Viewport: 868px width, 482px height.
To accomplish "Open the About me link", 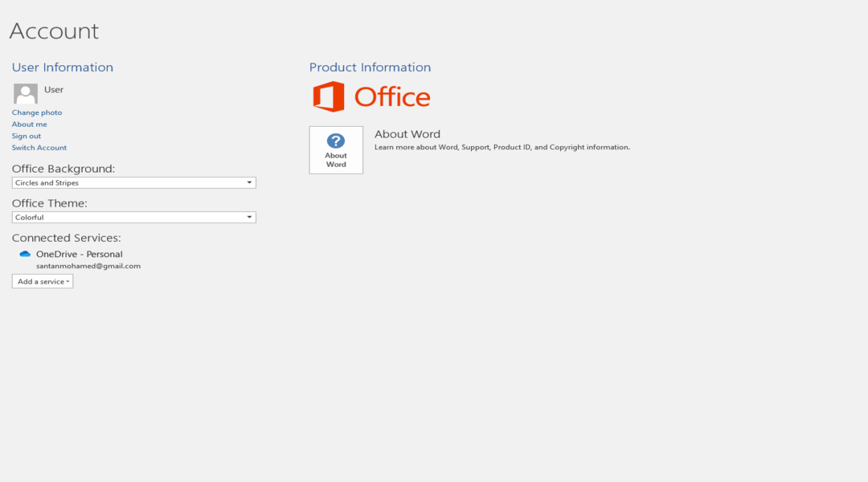I will click(x=30, y=124).
